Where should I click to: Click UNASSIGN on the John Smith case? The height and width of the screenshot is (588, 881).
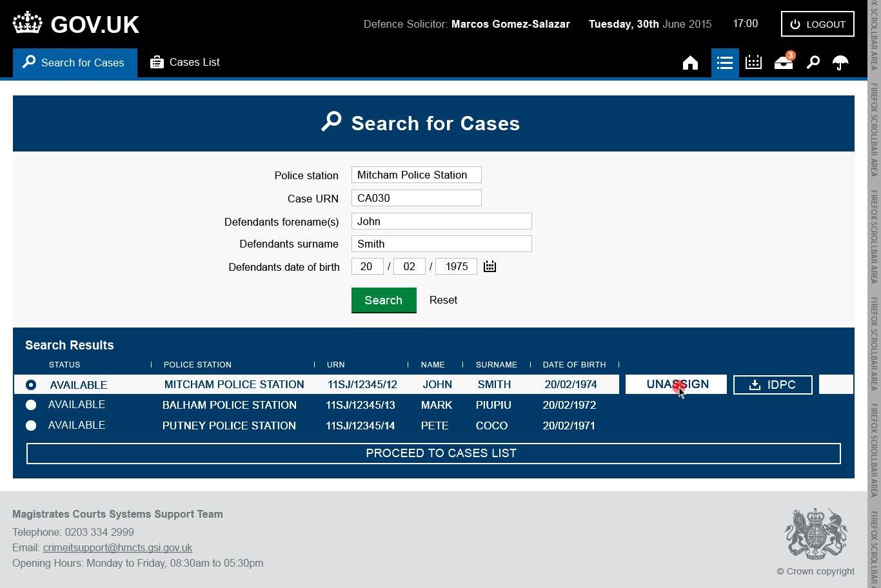675,384
